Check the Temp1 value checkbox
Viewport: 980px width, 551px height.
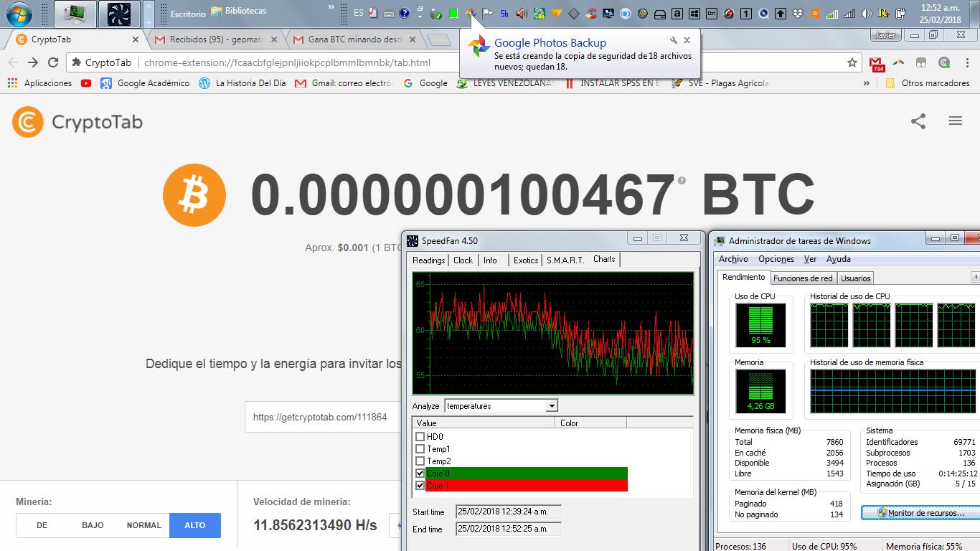pos(420,448)
